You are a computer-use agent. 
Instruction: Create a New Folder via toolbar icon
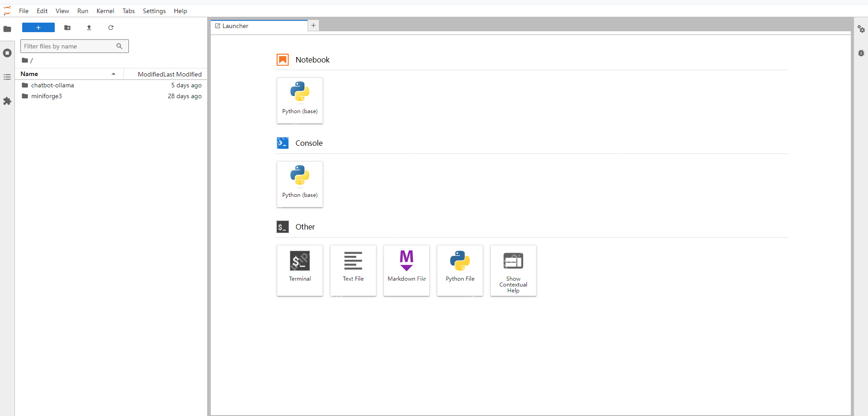[67, 28]
